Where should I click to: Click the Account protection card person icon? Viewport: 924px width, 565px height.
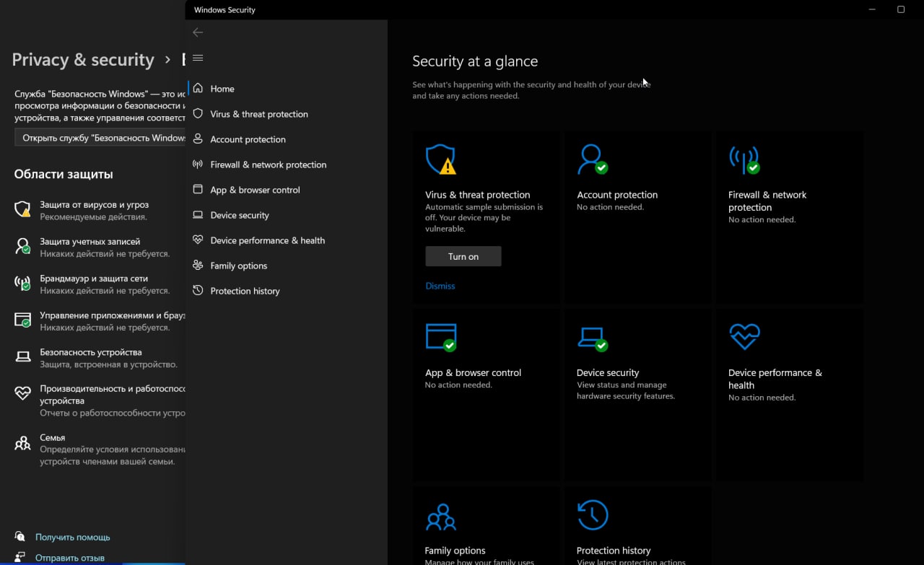[592, 159]
